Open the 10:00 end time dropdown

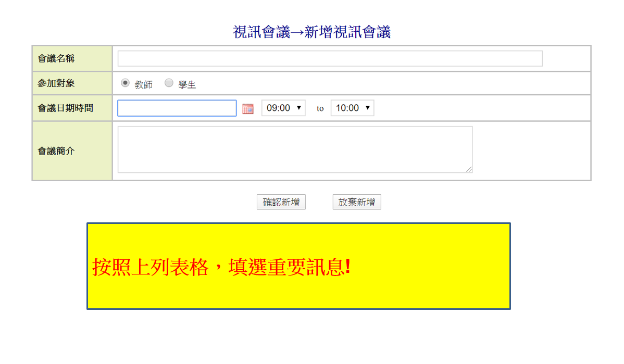(352, 108)
